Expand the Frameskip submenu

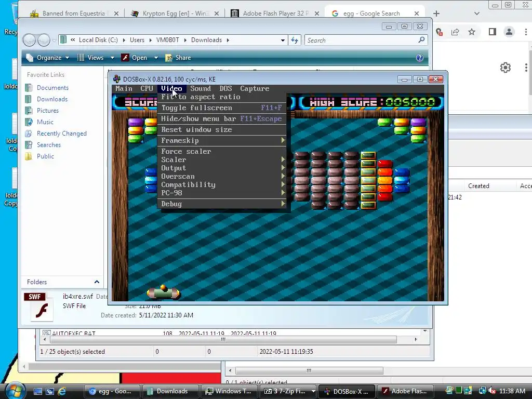[x=222, y=140]
